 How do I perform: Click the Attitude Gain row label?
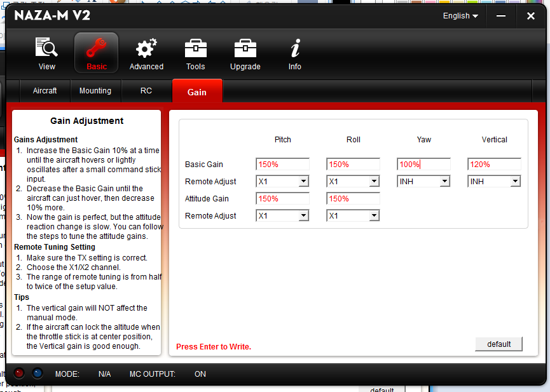click(x=207, y=198)
